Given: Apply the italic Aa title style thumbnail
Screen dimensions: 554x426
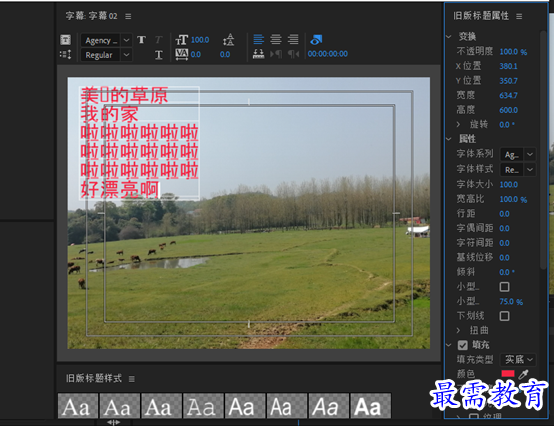Looking at the screenshot, I should 329,406.
